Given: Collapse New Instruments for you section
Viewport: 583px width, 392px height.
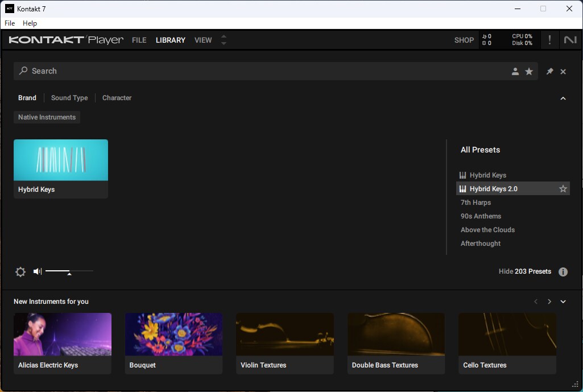Looking at the screenshot, I should pos(563,302).
